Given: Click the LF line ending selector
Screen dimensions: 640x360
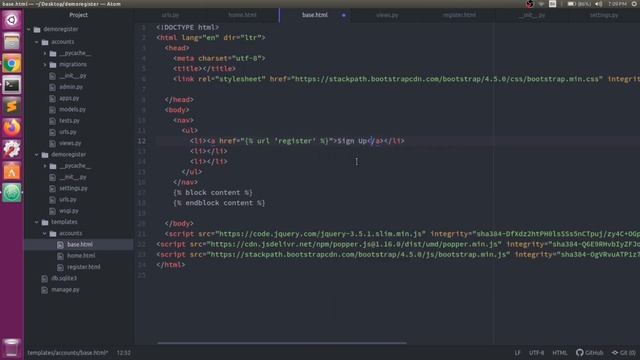Looking at the screenshot, I should (517, 353).
